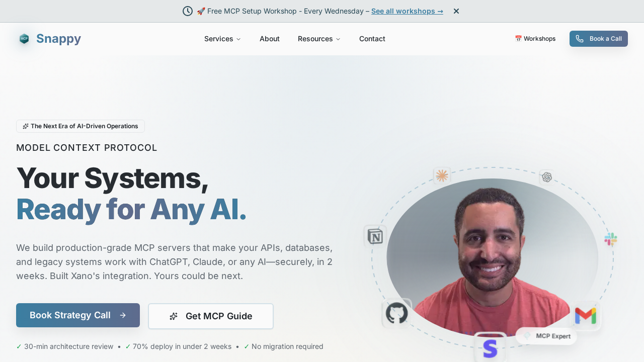Image resolution: width=644 pixels, height=362 pixels.
Task: Click the sparkle icon on Get MCP Guide
Action: (x=174, y=316)
